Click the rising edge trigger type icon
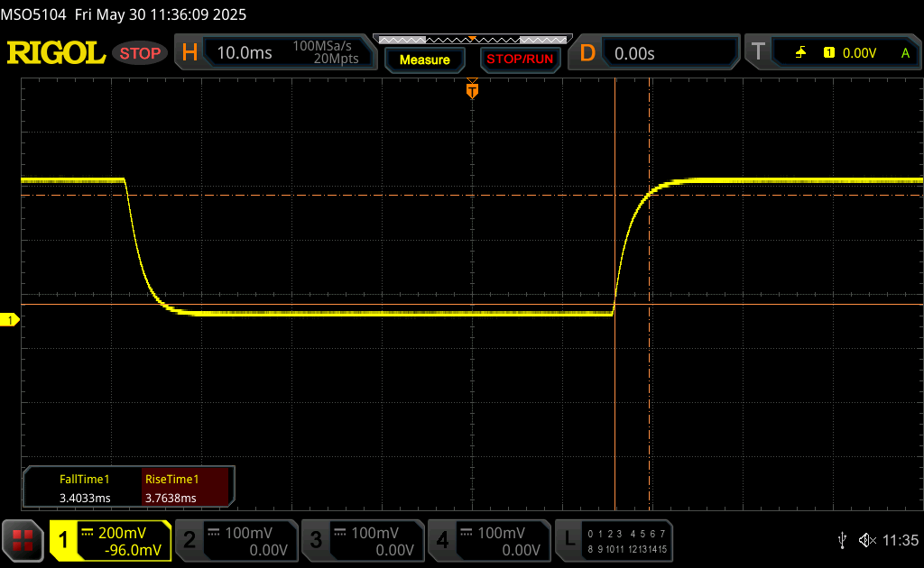This screenshot has height=568, width=924. 800,53
